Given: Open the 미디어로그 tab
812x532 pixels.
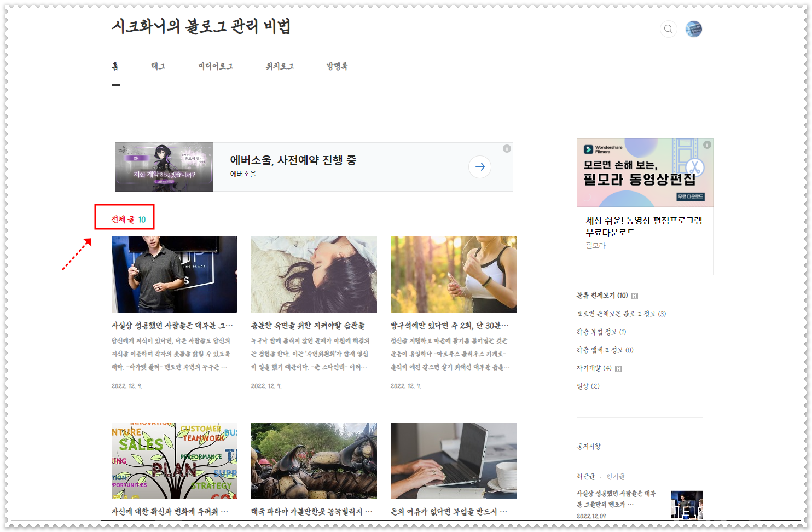Looking at the screenshot, I should pos(216,66).
